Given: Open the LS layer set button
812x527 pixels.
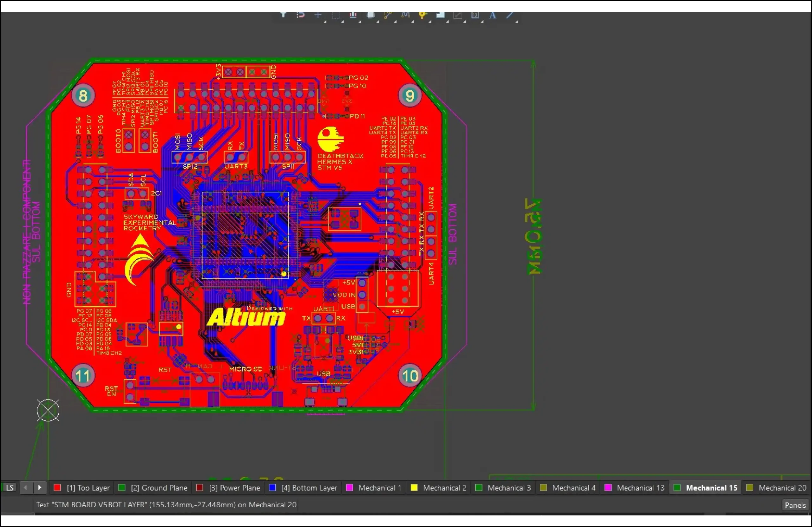Looking at the screenshot, I should 10,487.
